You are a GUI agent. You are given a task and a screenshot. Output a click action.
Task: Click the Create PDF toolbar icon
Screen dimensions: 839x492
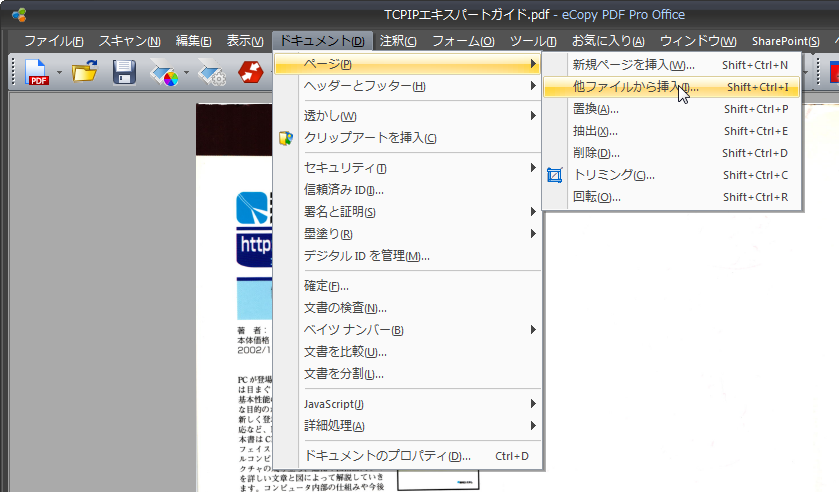coord(37,72)
